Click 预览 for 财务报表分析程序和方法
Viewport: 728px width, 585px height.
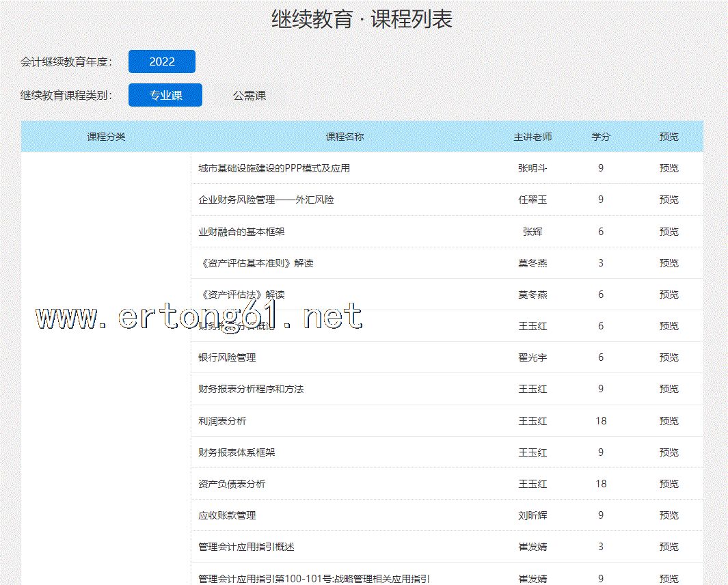point(669,389)
